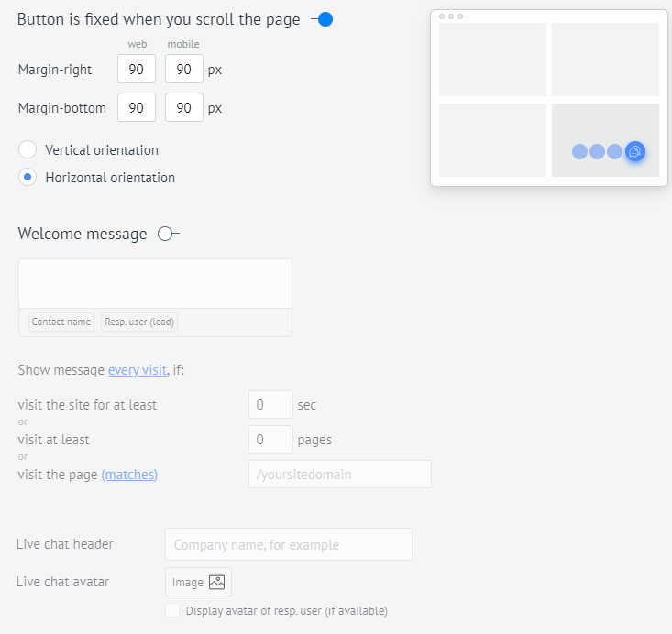Click the chat bubble icon in preview
Viewport: 672px width, 634px height.
[634, 151]
